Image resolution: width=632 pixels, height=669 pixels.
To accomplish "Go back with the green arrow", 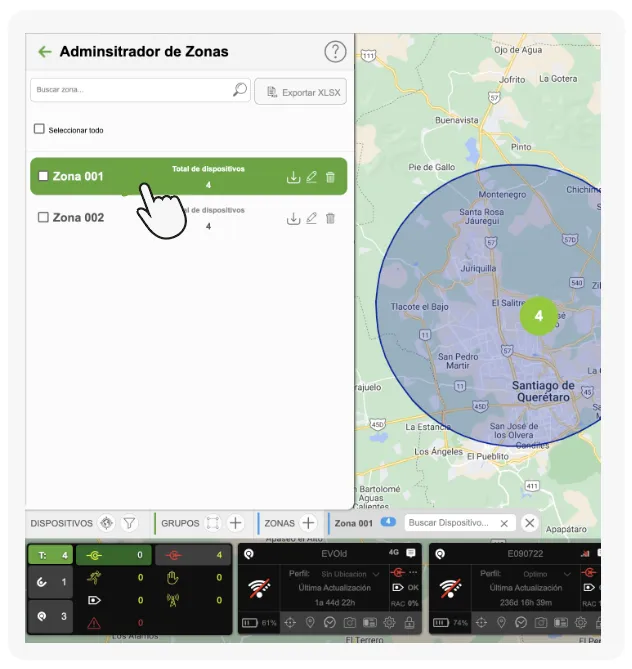I will pos(45,52).
